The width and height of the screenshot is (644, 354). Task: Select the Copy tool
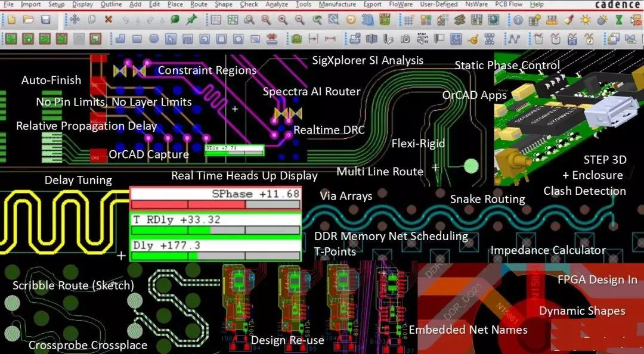click(x=91, y=21)
